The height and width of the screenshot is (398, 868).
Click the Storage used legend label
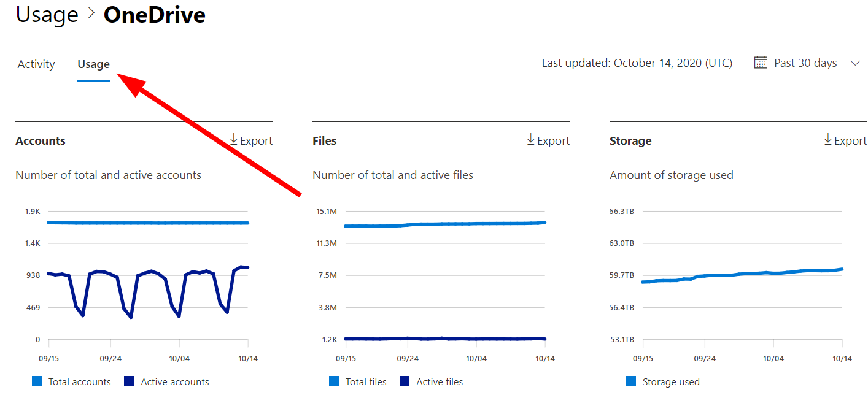[671, 382]
